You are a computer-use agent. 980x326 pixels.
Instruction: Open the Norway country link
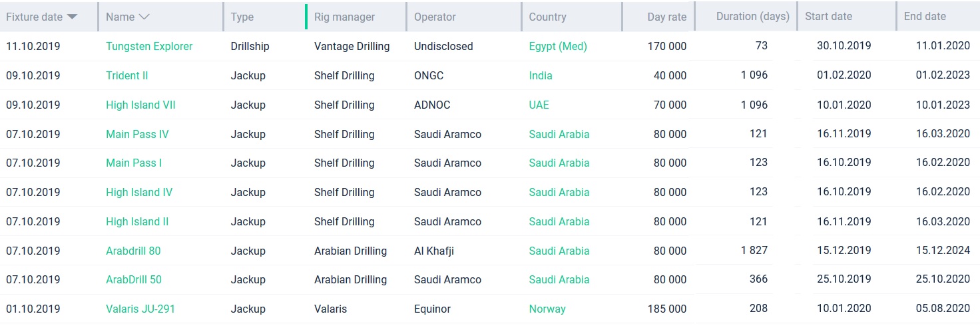click(x=547, y=309)
